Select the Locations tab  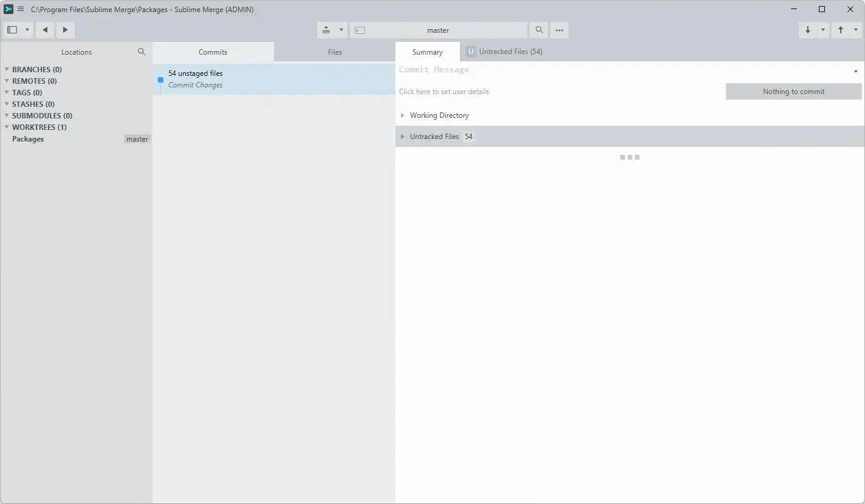point(77,52)
